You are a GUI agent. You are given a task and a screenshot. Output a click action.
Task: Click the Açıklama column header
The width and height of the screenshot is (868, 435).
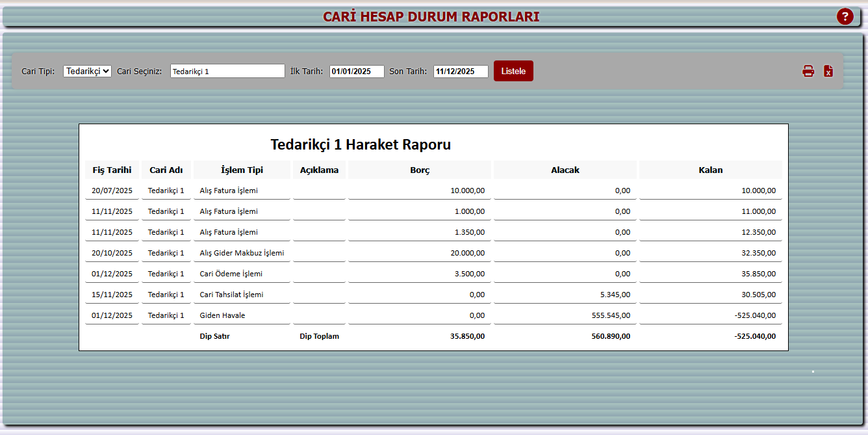click(x=319, y=170)
